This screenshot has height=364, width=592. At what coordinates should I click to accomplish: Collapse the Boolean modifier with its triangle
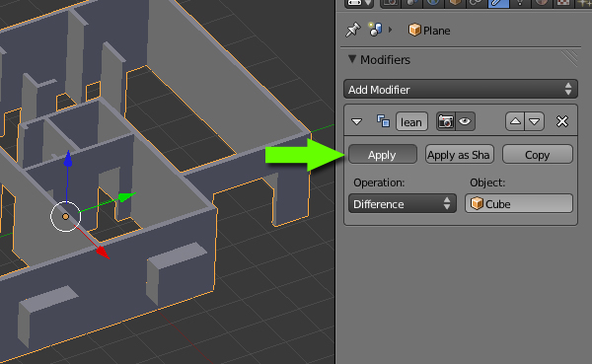point(357,121)
